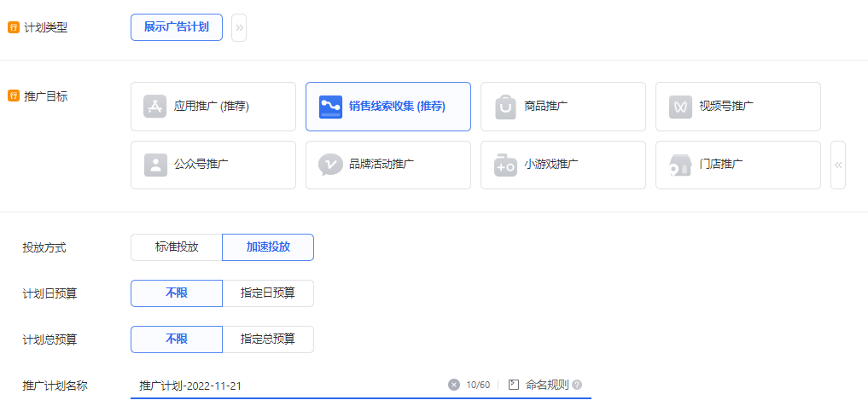Click the orange badge beside 计划类型

(x=14, y=27)
